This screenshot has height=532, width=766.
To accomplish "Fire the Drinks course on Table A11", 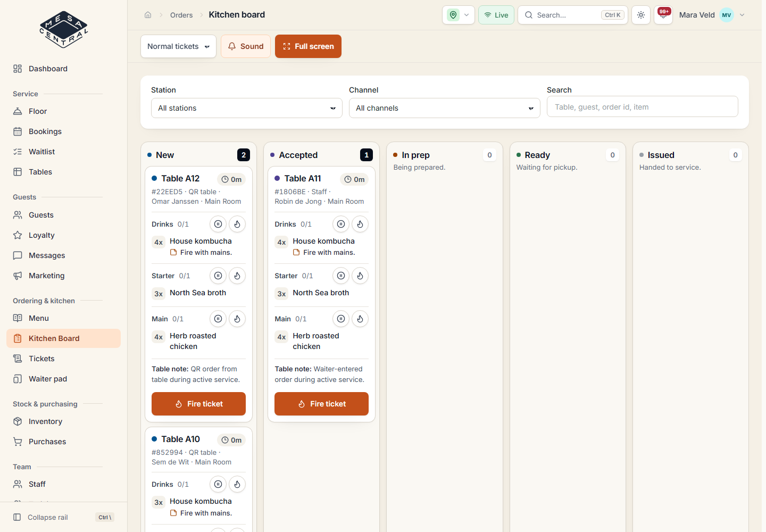I will coord(360,224).
